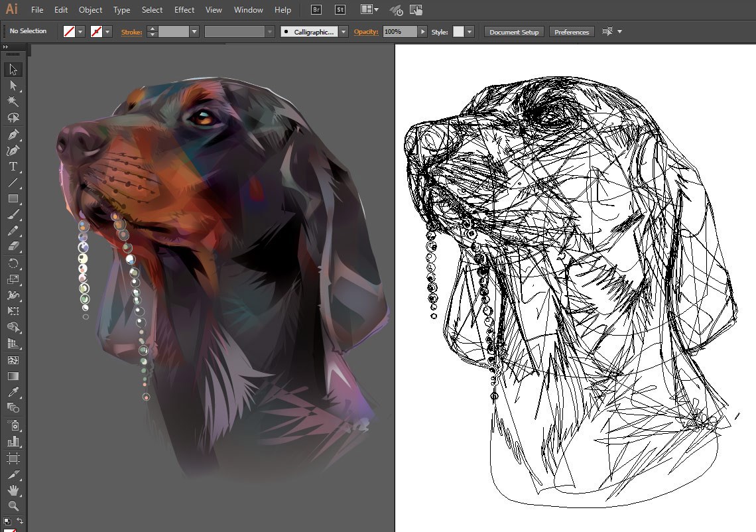Open the Calligraphic brush definition dropdown
The image size is (756, 532).
point(344,32)
